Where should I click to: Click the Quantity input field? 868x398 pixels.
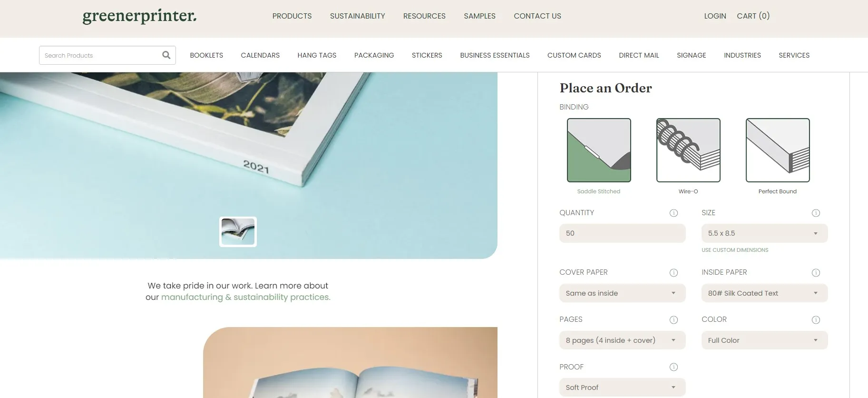point(622,233)
